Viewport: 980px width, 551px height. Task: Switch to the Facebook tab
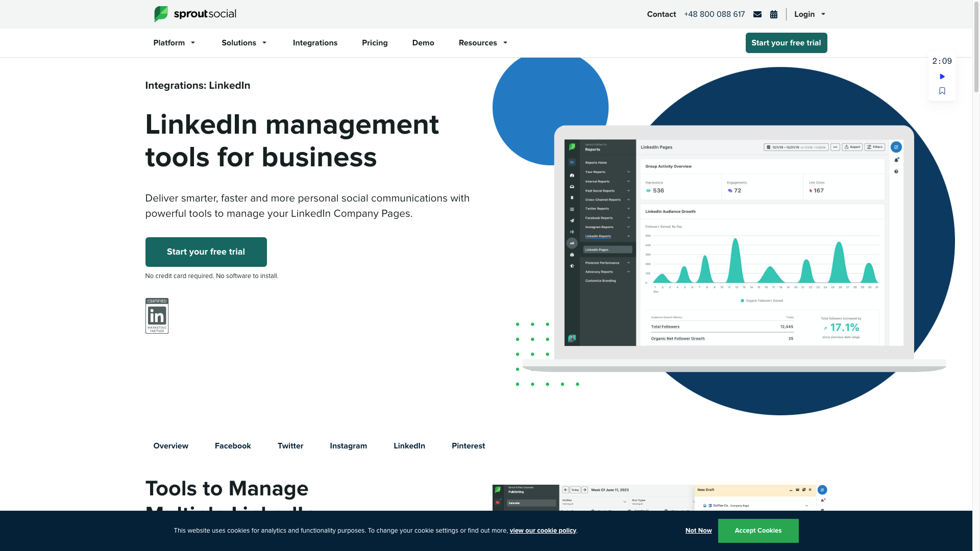coord(233,446)
